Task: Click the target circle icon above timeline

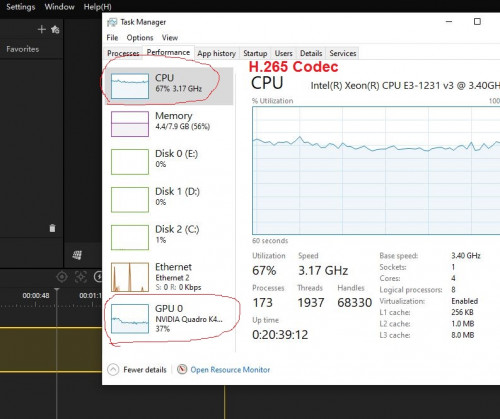Action: click(62, 277)
